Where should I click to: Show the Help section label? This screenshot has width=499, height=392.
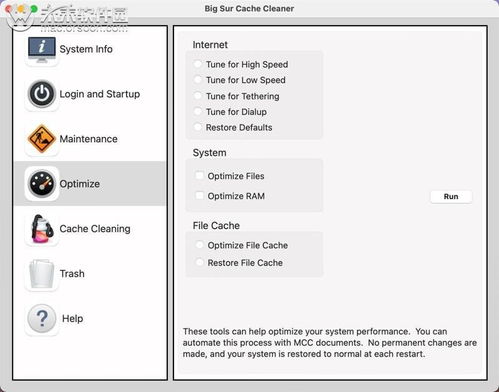(73, 318)
